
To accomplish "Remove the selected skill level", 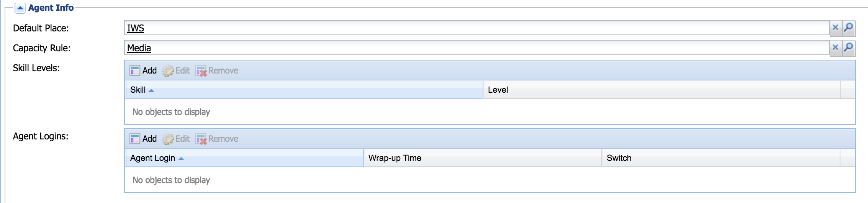I will point(217,70).
